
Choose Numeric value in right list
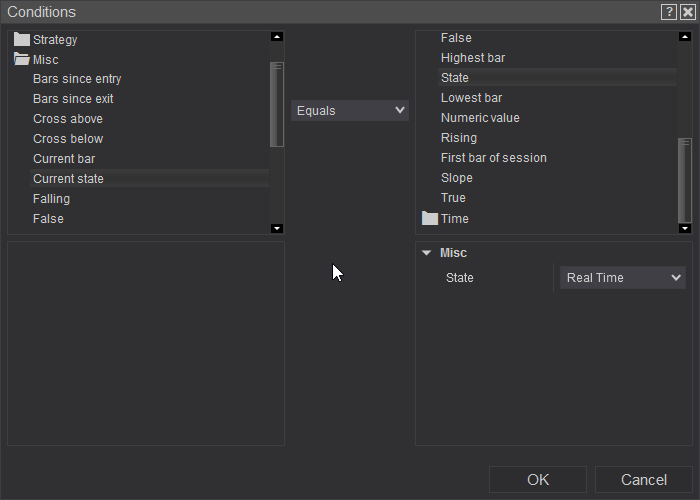tap(480, 118)
